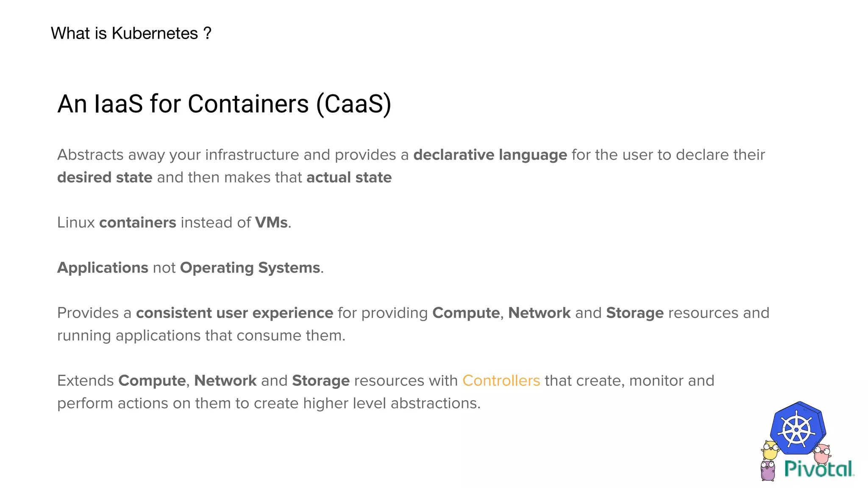Click the yellow gopher mascot
The width and height of the screenshot is (868, 488).
[x=770, y=450]
